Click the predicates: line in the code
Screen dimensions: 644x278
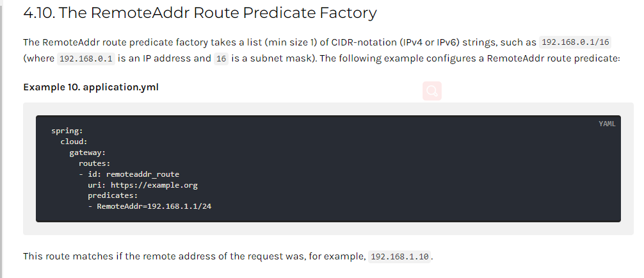pos(113,195)
